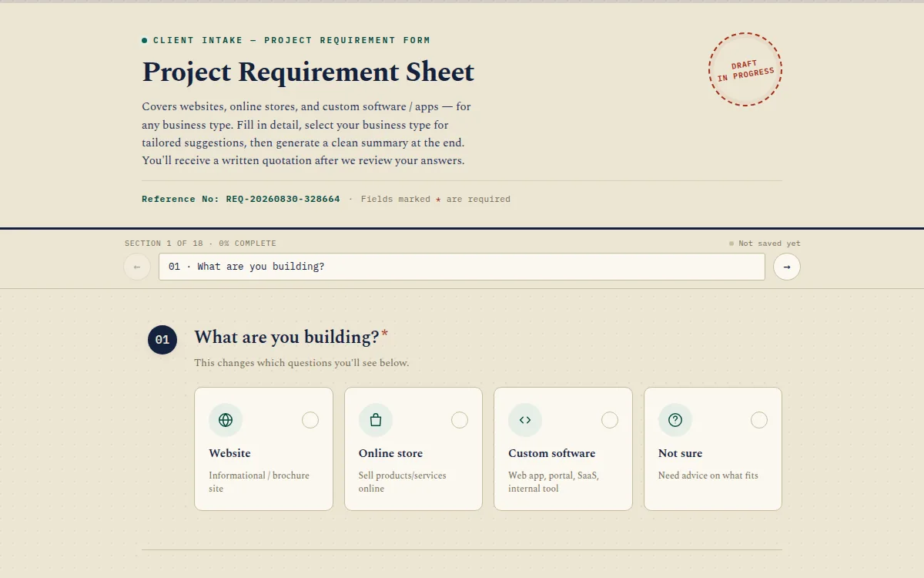Select the Not sure radio button
Screen dimensions: 924x578
759,420
